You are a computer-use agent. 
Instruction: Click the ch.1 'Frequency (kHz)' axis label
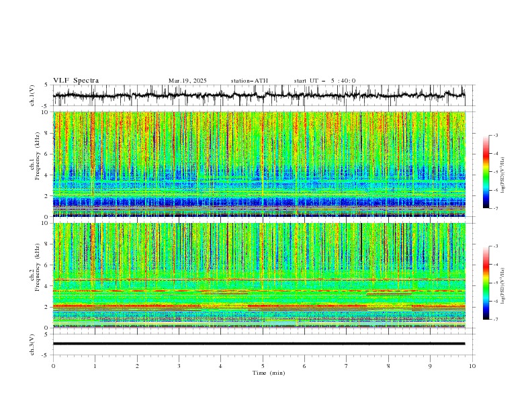[x=38, y=154]
